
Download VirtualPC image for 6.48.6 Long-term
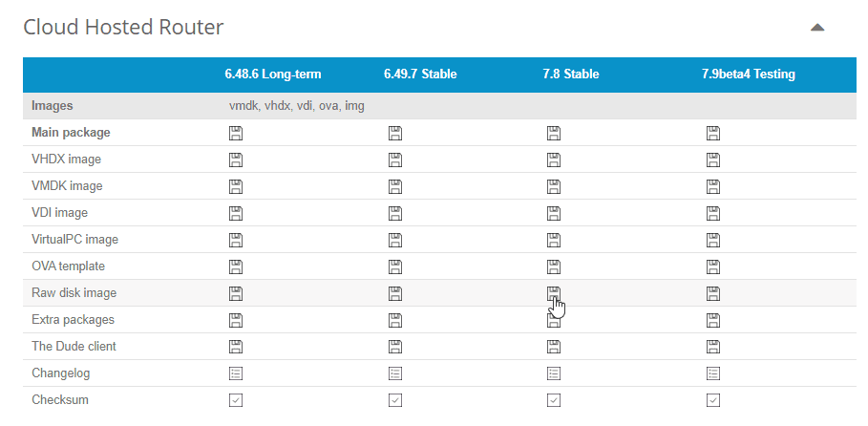(236, 240)
